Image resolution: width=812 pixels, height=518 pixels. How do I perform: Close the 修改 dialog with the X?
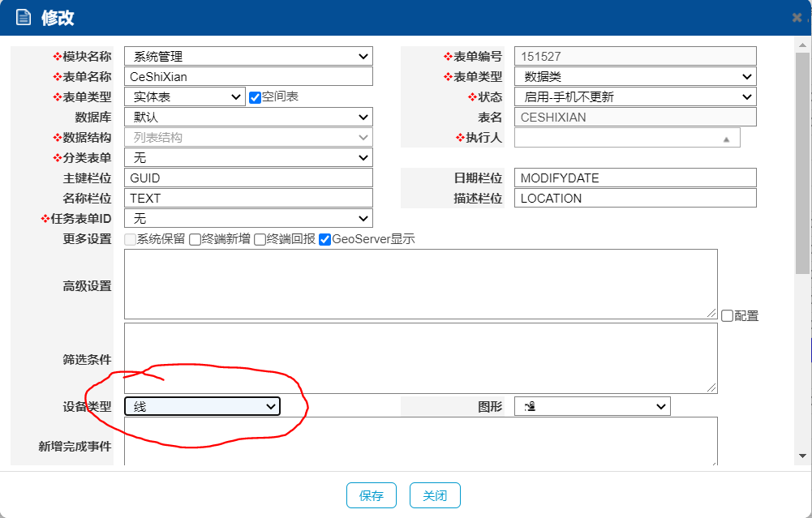797,18
